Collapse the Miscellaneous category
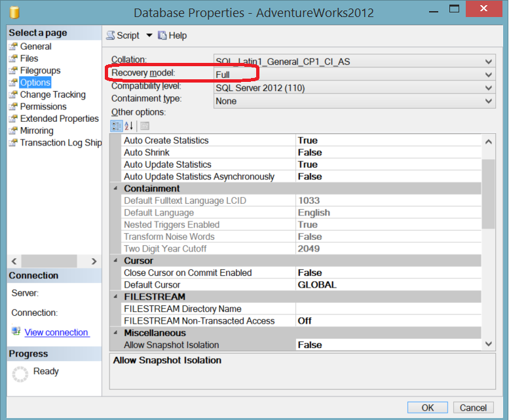Screen dimensions: 509x420 (x=115, y=333)
